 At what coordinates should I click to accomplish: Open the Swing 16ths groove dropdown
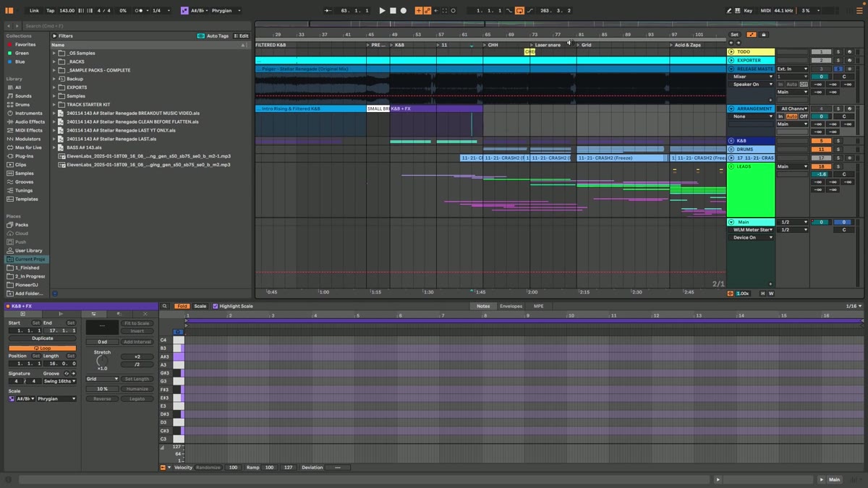59,381
